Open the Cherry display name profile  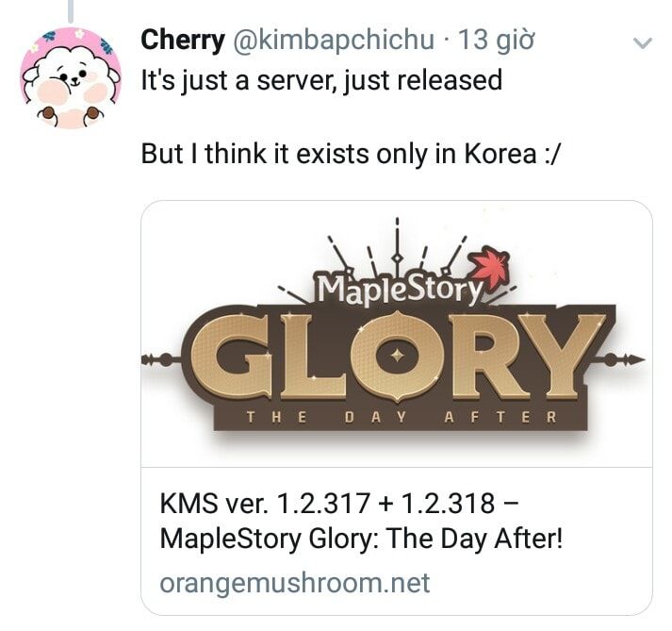(x=183, y=41)
